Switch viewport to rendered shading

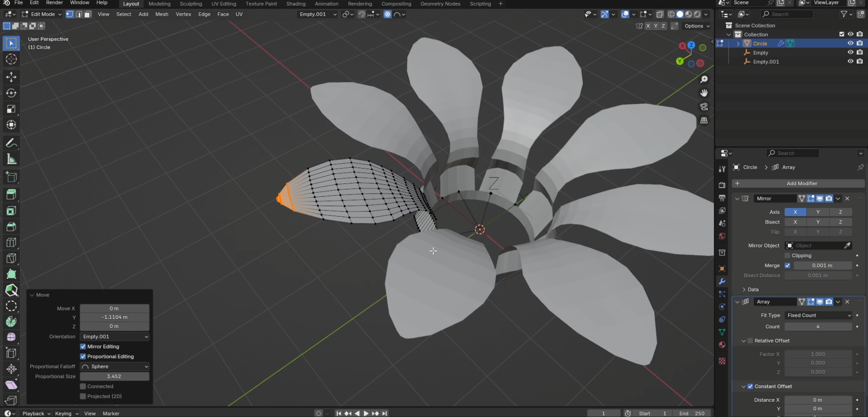pyautogui.click(x=697, y=14)
